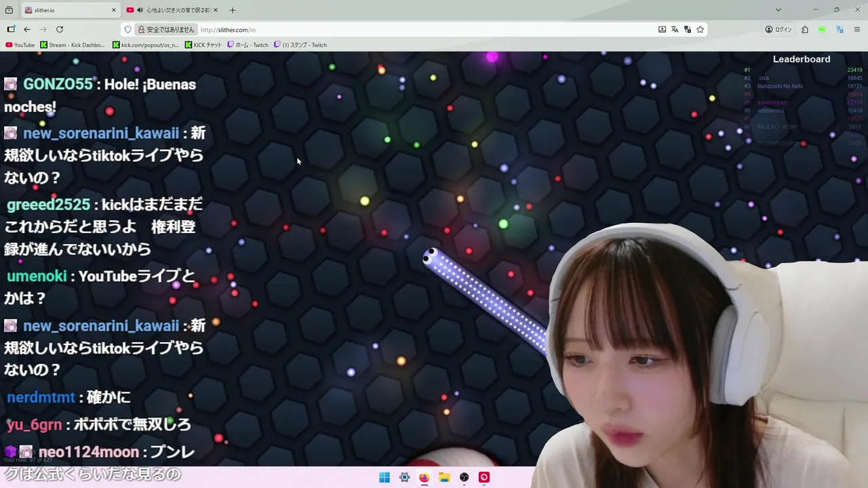The image size is (868, 488).
Task: Click the Firefox taskbar icon
Action: [424, 477]
